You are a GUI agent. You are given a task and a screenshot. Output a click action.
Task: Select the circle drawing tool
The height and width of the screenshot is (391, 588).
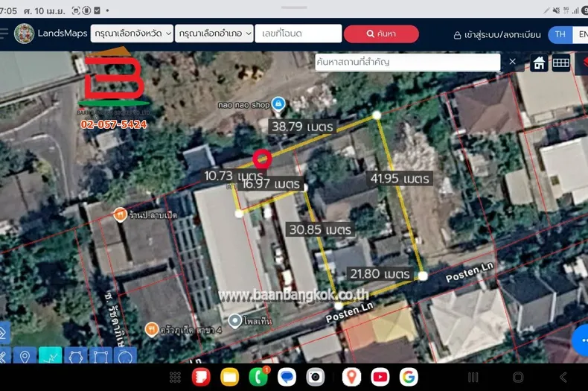tap(126, 357)
